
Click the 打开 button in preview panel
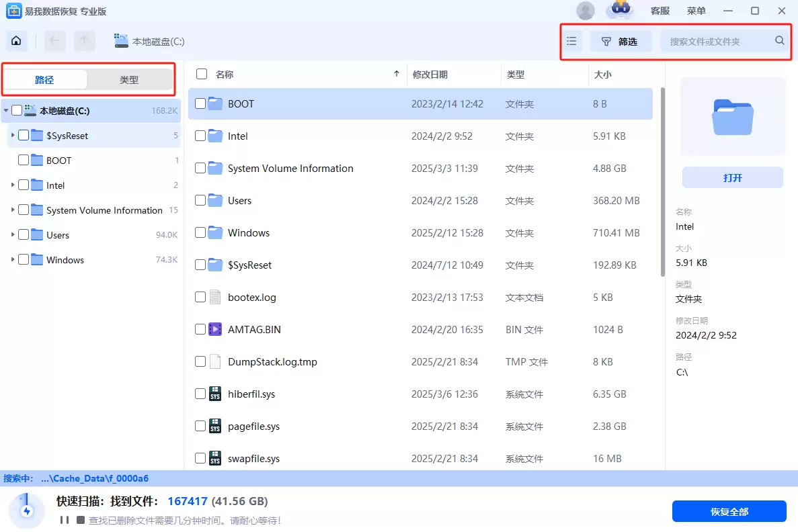pos(732,178)
